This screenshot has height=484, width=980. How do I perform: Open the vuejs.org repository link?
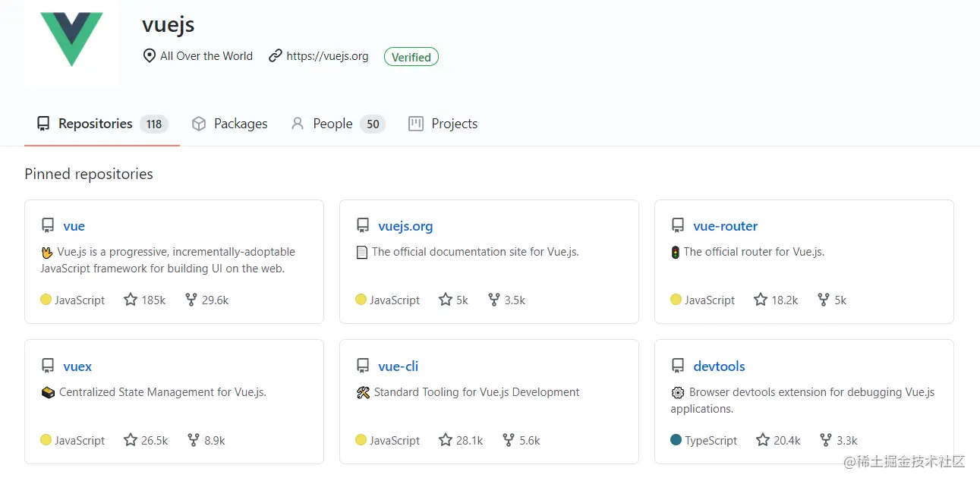coord(405,226)
